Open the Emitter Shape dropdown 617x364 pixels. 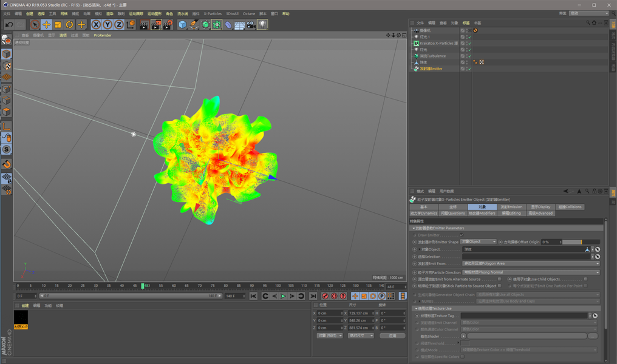(478, 241)
